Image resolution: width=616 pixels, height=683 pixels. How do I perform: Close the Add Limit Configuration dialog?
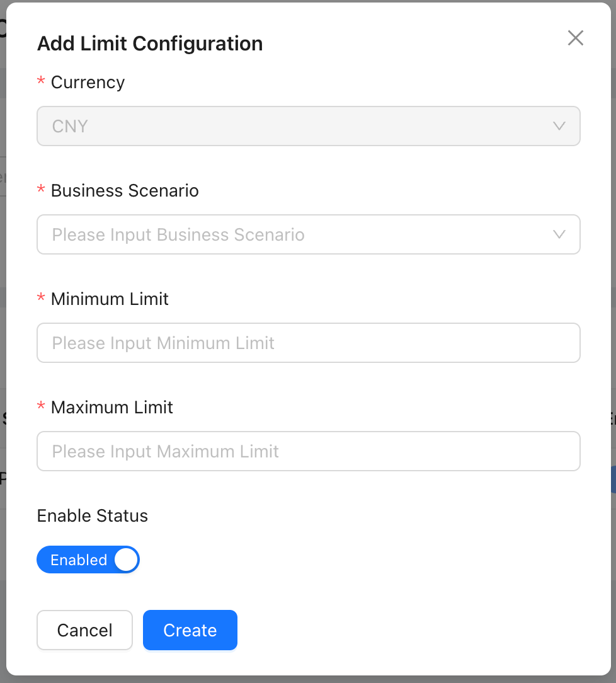pos(575,38)
